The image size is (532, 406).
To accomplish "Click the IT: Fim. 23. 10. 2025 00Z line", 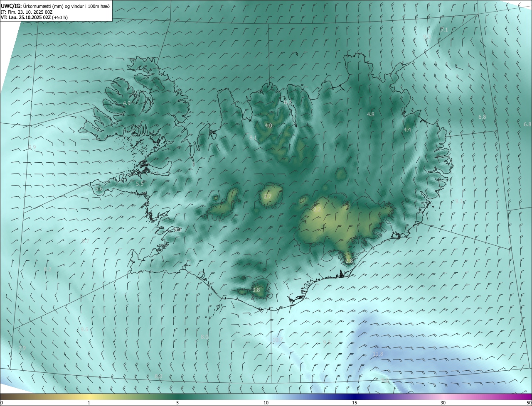I will coord(27,12).
